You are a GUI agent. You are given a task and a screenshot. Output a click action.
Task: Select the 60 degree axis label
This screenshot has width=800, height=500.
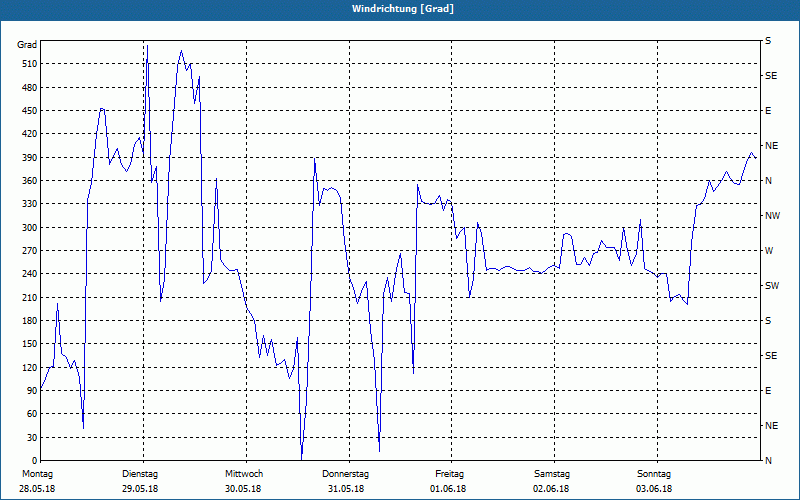click(32, 414)
